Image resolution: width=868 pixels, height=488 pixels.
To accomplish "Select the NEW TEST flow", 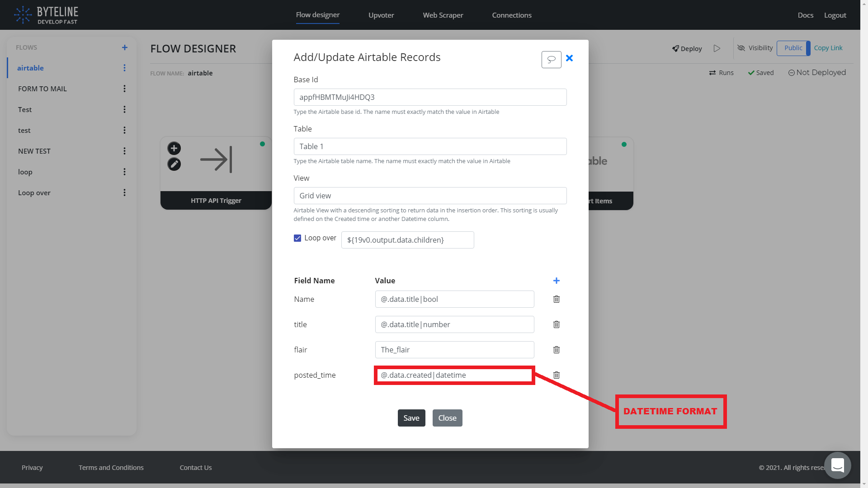I will pos(34,151).
